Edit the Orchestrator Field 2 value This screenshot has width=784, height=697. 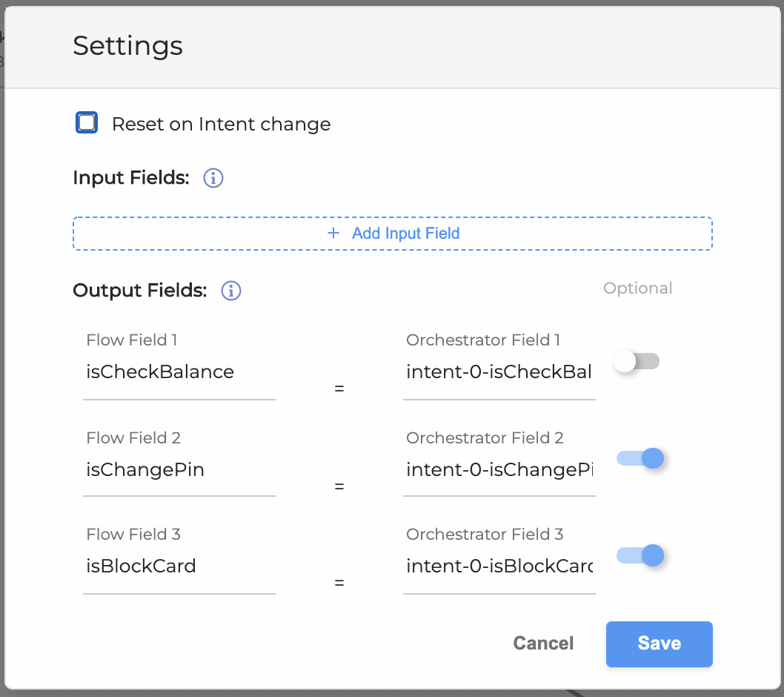(x=499, y=469)
